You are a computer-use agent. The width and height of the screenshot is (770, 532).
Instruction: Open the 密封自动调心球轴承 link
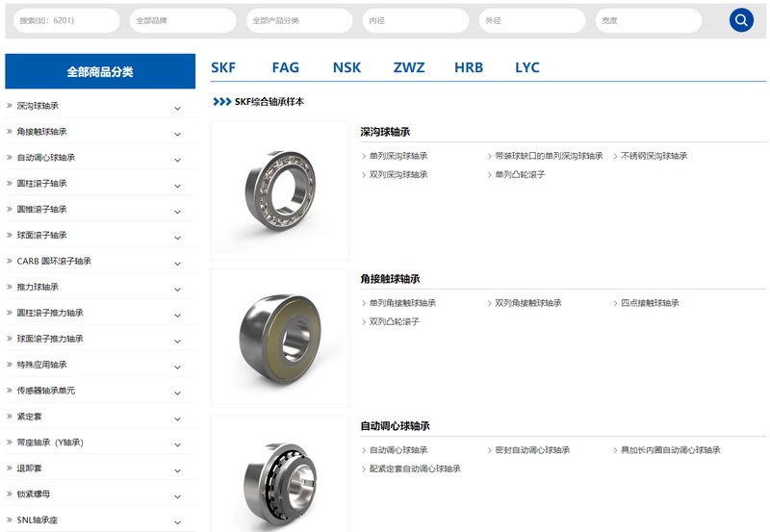[532, 450]
